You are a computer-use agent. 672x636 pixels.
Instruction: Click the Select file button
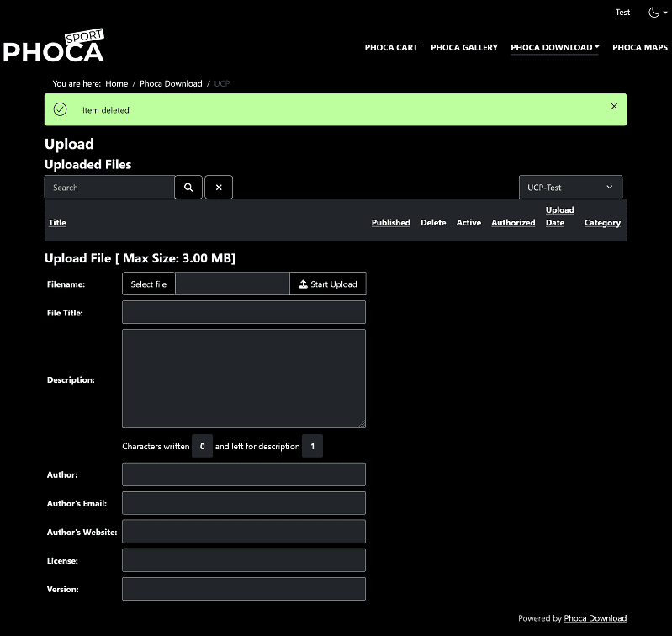point(149,284)
